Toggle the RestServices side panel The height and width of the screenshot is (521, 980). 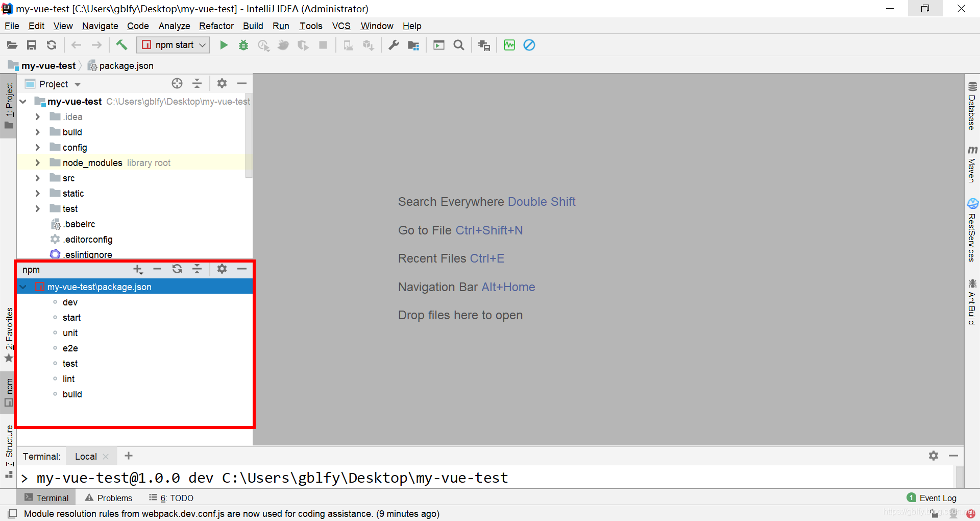pyautogui.click(x=972, y=230)
